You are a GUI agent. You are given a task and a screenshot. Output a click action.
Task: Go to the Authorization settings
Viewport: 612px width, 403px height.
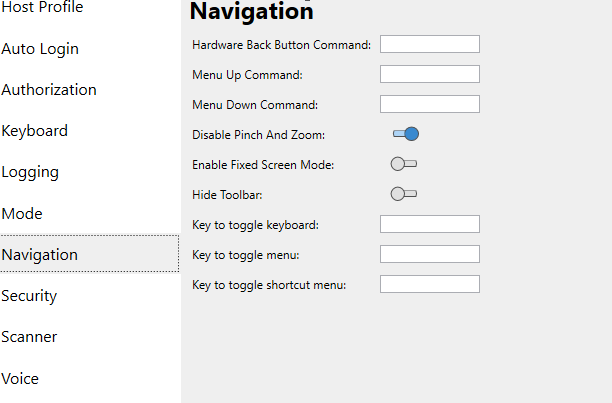(49, 90)
